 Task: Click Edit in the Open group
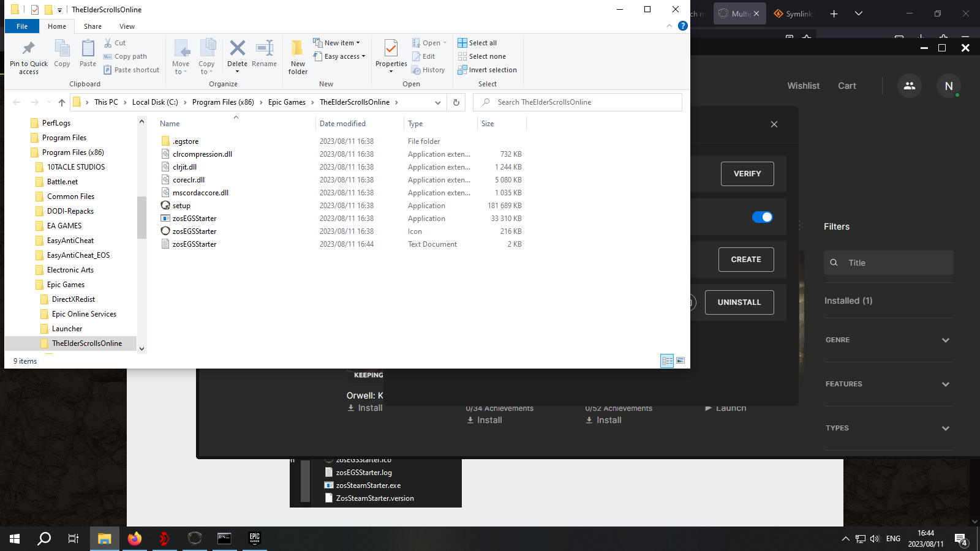[423, 56]
